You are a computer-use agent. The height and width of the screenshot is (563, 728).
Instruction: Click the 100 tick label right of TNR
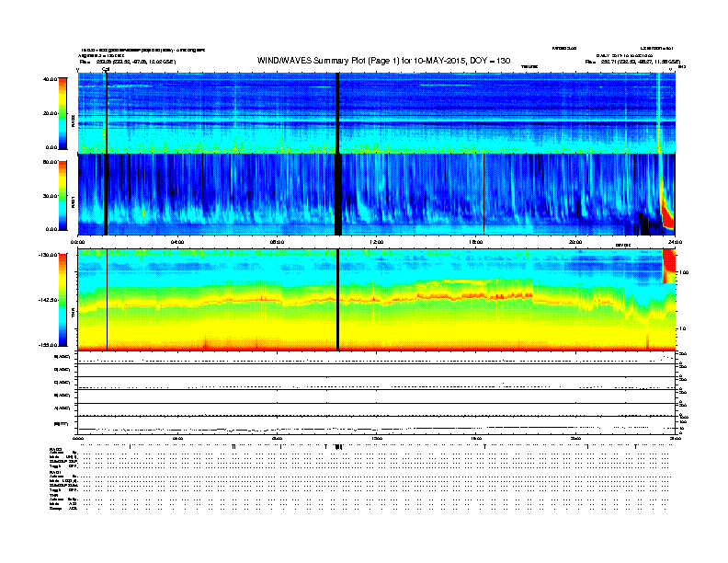pos(683,272)
